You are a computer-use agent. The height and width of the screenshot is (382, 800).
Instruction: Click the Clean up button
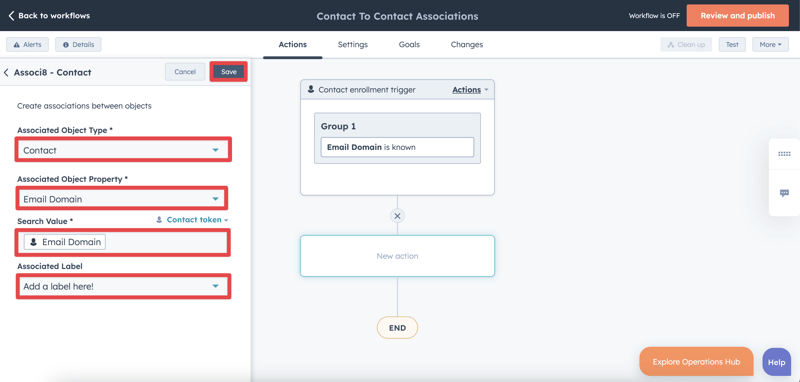click(x=686, y=44)
